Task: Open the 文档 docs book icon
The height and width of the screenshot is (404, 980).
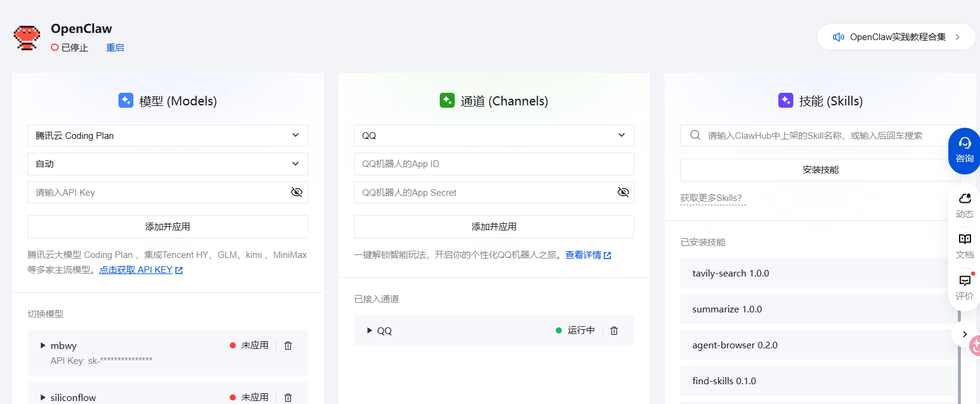Action: (x=964, y=247)
